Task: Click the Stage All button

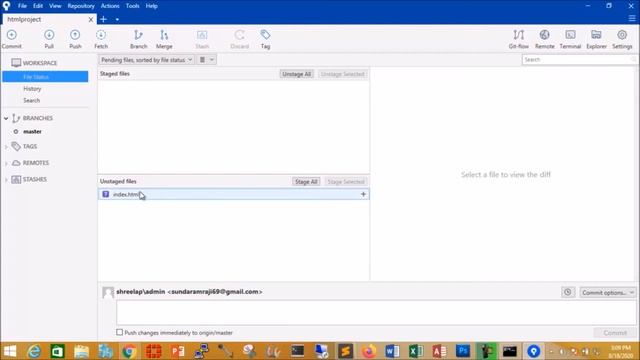Action: [x=306, y=182]
